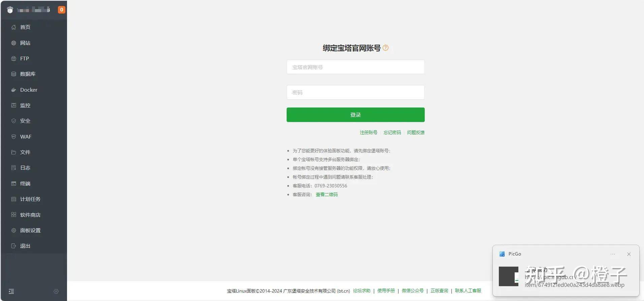This screenshot has width=644, height=301.
Task: Click the PicGo app icon in notification
Action: (x=502, y=254)
